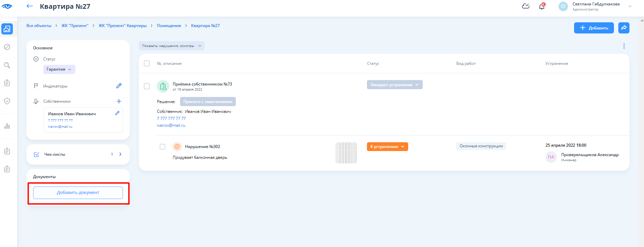The height and width of the screenshot is (247, 644).
Task: Change the К устранению status dropdown
Action: [387, 147]
